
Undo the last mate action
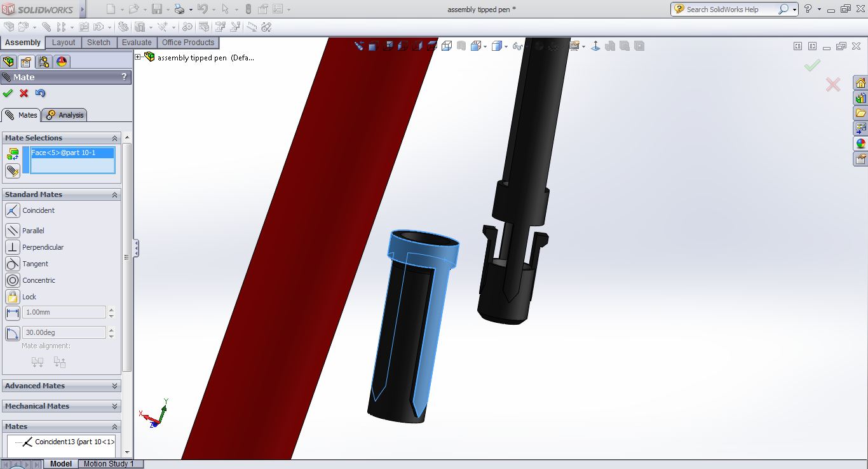pos(40,93)
